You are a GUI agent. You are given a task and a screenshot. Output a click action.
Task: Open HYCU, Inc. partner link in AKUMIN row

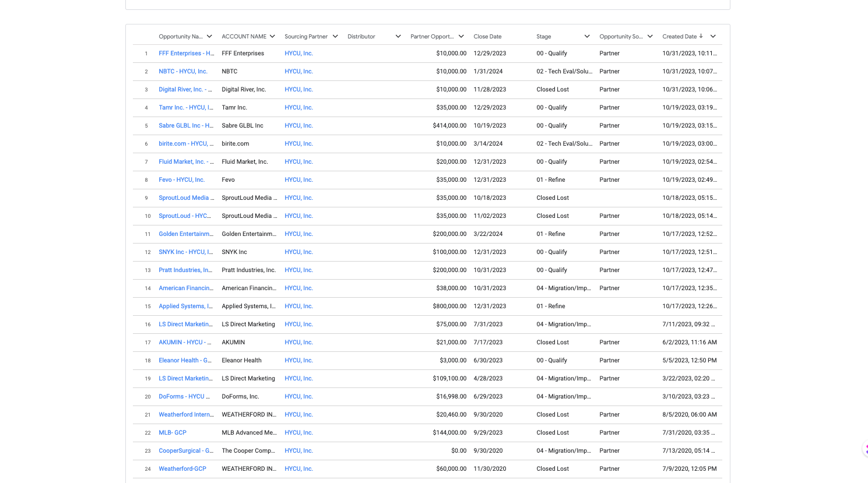(x=298, y=343)
